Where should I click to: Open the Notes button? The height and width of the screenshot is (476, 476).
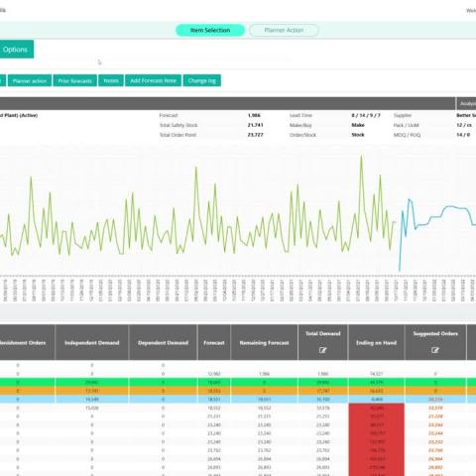111,80
